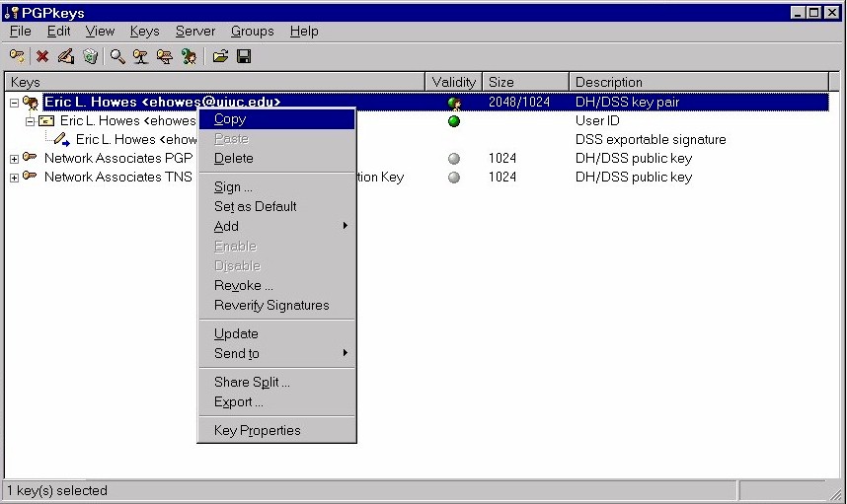
Task: Click the DH/DSS public key description in the Network Associates TNS row
Action: pos(634,177)
